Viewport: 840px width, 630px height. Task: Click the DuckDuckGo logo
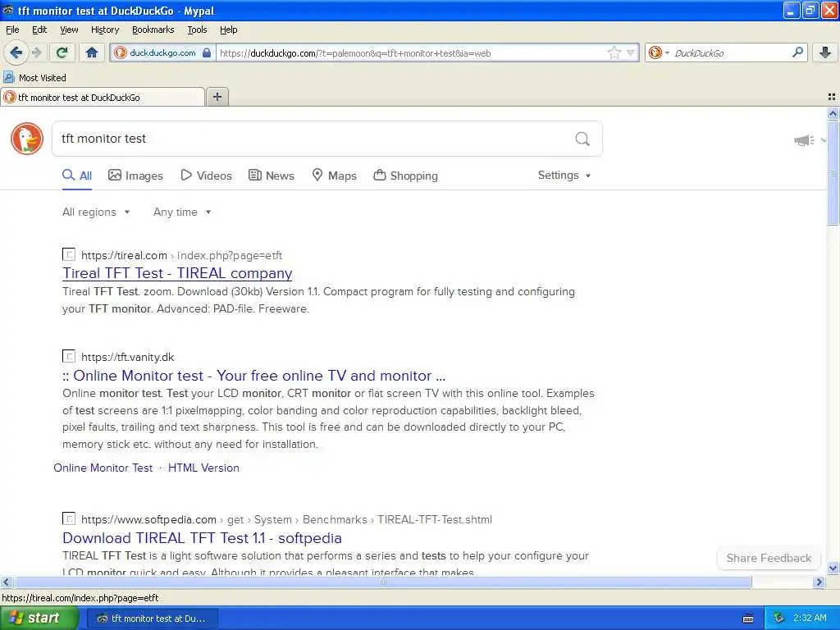click(27, 139)
